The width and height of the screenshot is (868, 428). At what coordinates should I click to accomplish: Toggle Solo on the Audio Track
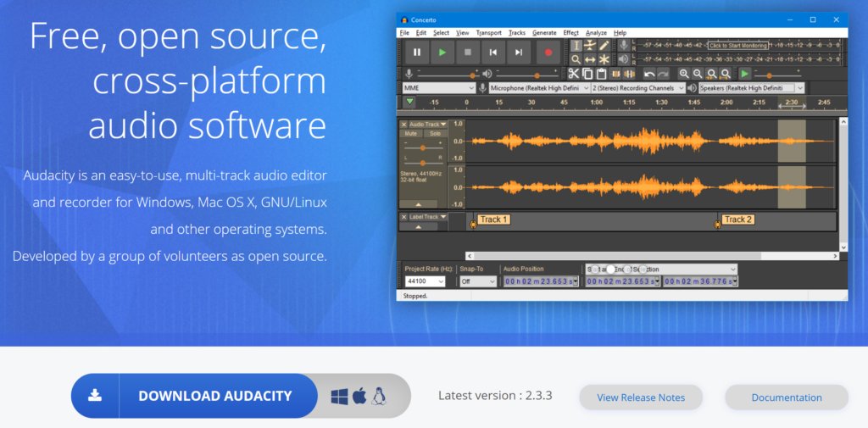[x=436, y=133]
